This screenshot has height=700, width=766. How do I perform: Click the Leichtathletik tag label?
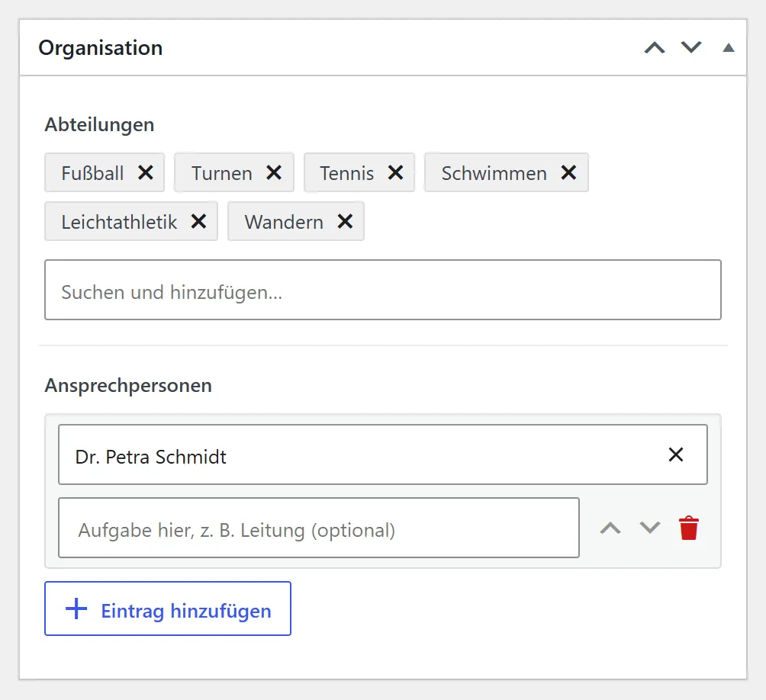(119, 222)
